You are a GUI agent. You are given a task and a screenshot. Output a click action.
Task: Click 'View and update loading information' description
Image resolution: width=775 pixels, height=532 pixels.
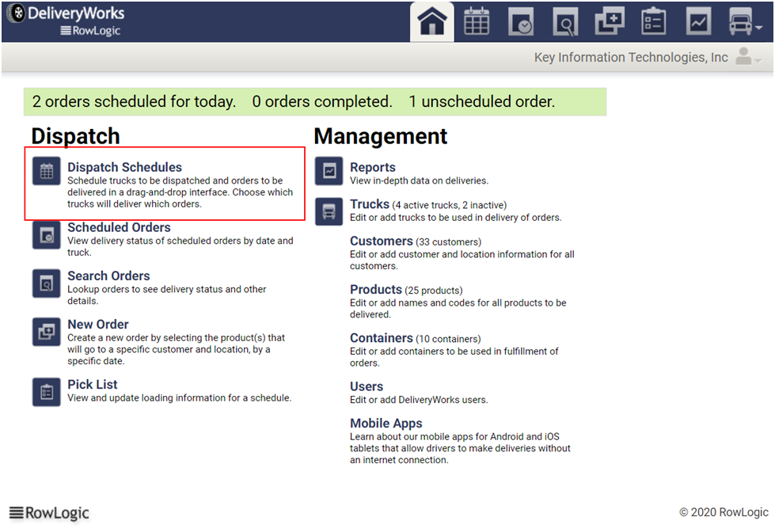pos(180,398)
